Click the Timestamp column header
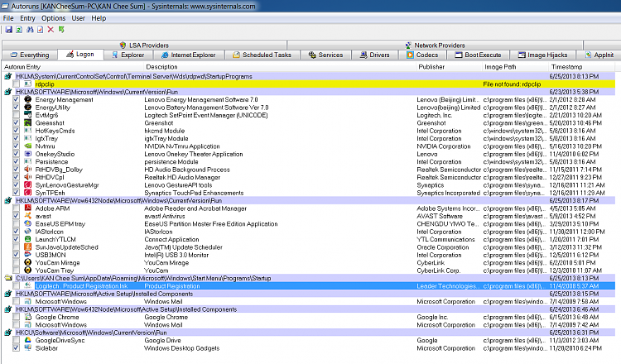 (x=581, y=67)
